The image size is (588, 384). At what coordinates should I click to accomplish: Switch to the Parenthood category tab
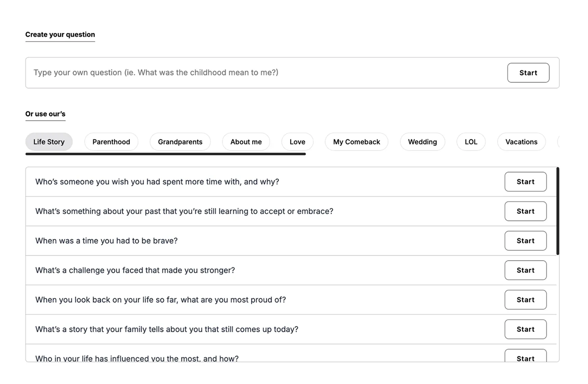(x=111, y=142)
